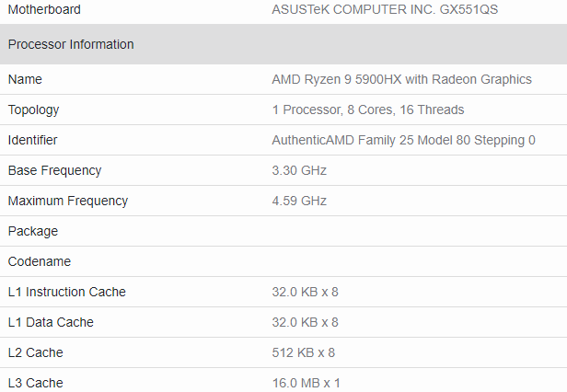This screenshot has height=392, width=567.
Task: Click the L1 Instruction Cache label
Action: tap(67, 292)
